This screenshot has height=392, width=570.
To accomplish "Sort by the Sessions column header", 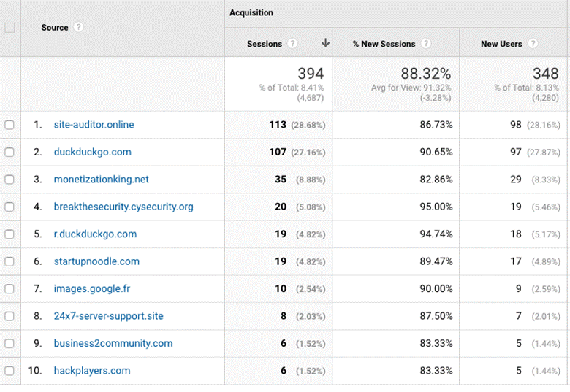I will click(265, 44).
